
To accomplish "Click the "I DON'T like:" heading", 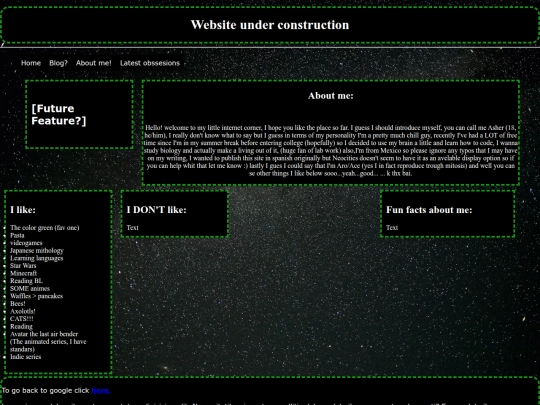I will (156, 210).
